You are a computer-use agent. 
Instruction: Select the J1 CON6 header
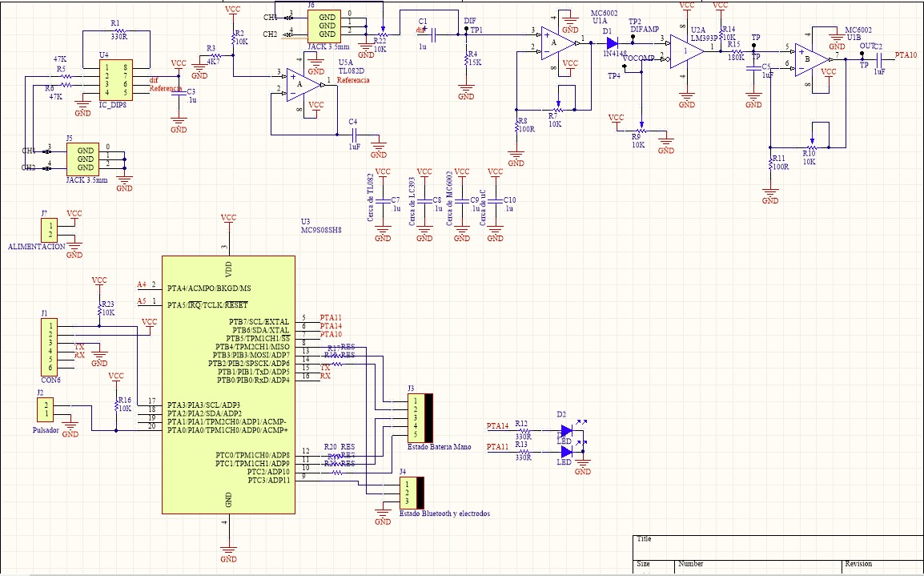50,347
